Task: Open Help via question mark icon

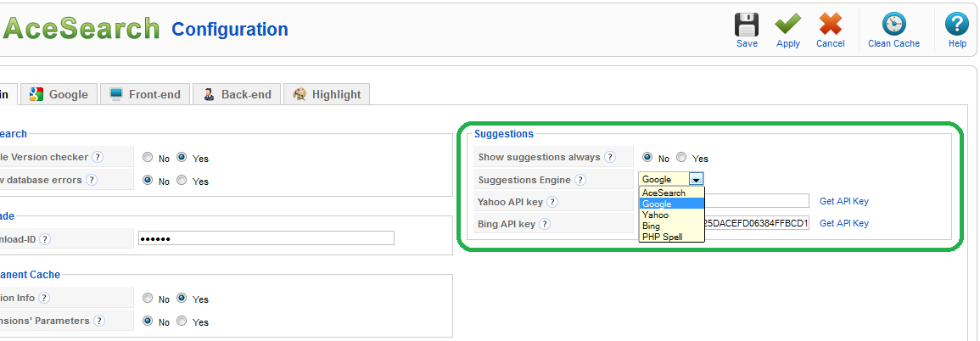Action: 957,25
